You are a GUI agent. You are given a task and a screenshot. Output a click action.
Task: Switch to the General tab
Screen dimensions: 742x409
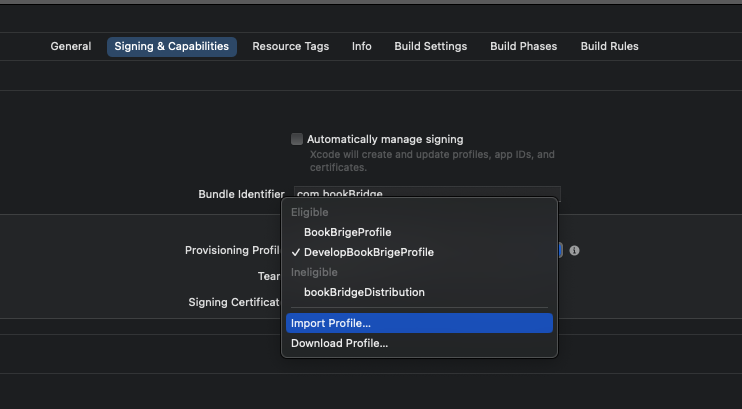(71, 46)
